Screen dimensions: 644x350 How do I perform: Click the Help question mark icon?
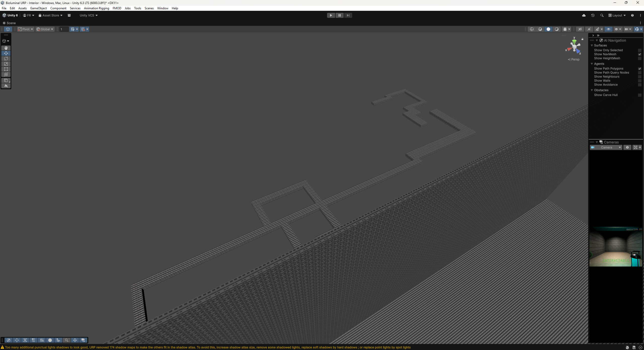point(632,15)
